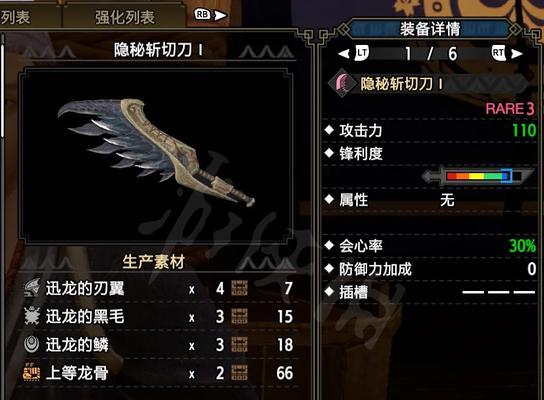Select the 隐秘斩切刀 I name in details
The height and width of the screenshot is (400, 544).
pos(401,84)
